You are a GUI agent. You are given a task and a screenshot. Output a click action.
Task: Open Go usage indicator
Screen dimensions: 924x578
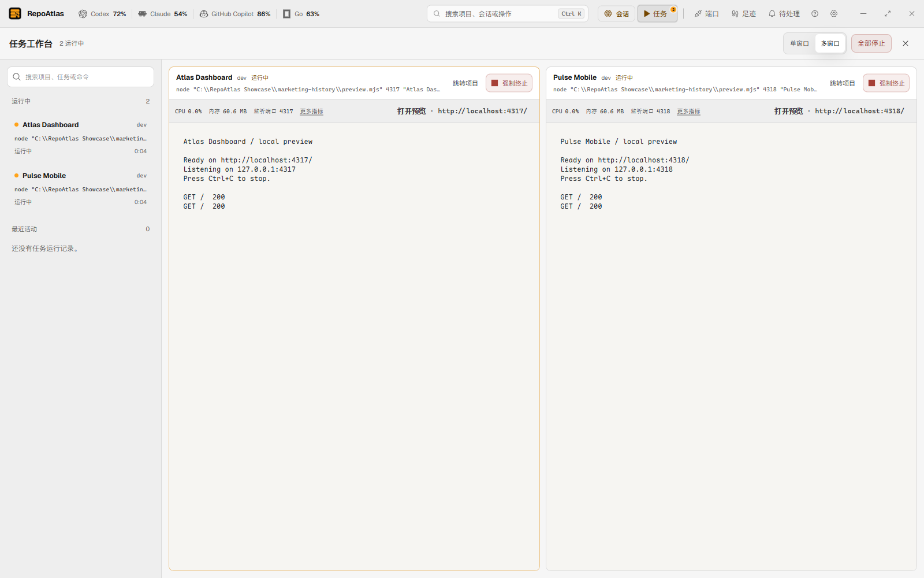click(x=301, y=14)
